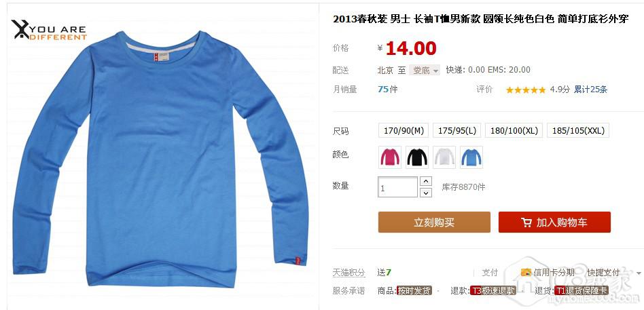Add item with 加入购物车 button
Viewport: 644px width, 310px height.
click(x=554, y=222)
